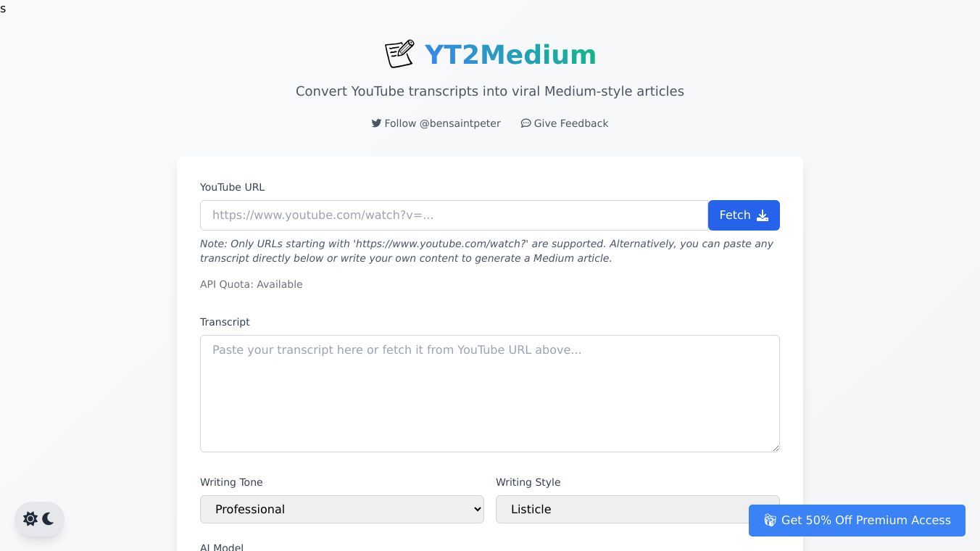Click the YT2Medium title heading
980x551 pixels.
[x=510, y=54]
